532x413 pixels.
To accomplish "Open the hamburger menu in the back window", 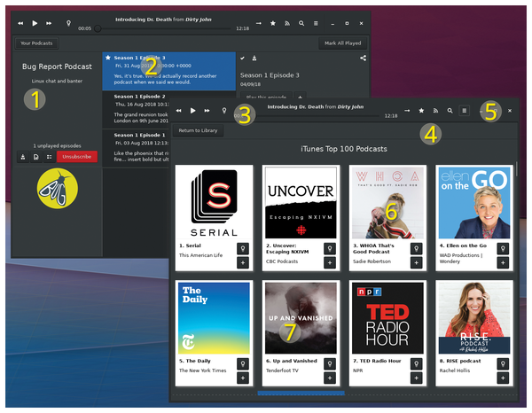I will click(316, 23).
